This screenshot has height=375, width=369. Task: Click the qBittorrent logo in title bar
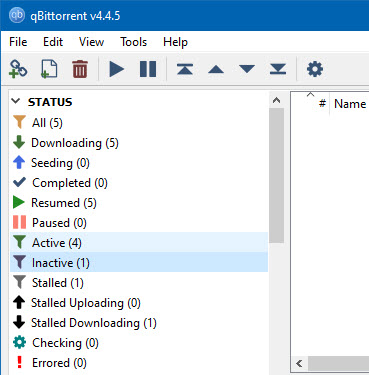click(17, 15)
